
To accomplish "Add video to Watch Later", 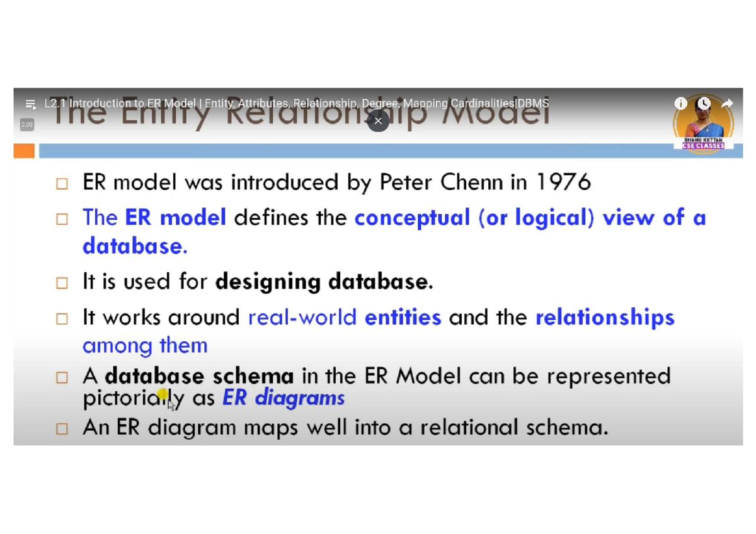I will [704, 103].
